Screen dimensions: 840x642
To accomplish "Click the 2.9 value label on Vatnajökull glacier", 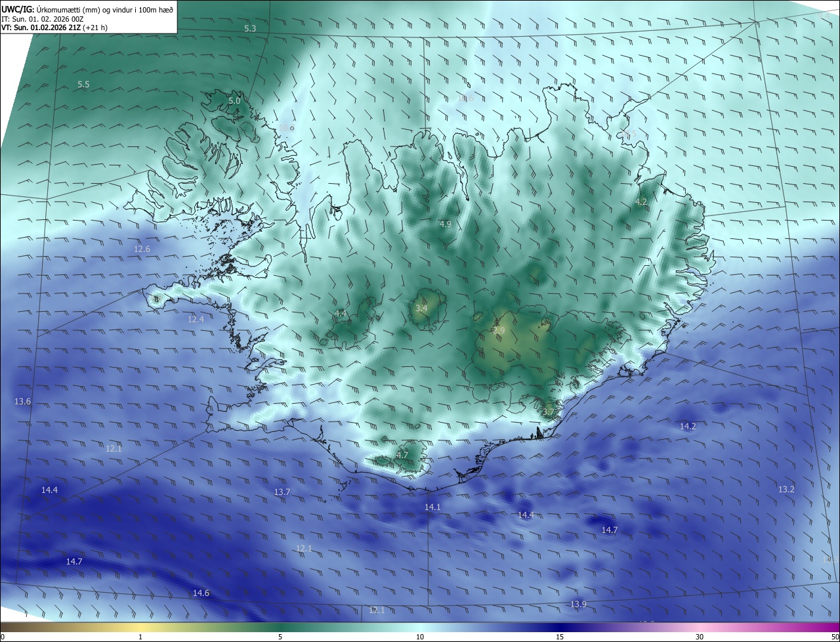I will point(499,331).
